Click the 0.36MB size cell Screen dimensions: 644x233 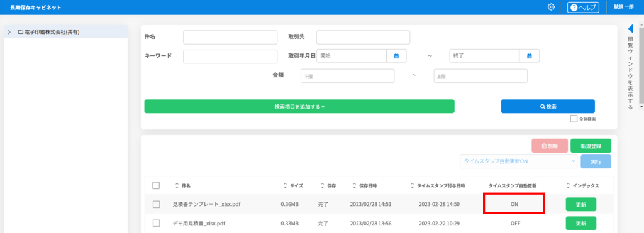[x=290, y=204]
